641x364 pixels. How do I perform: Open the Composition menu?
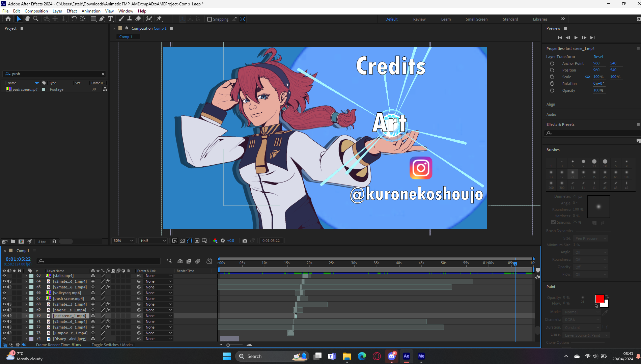[36, 11]
